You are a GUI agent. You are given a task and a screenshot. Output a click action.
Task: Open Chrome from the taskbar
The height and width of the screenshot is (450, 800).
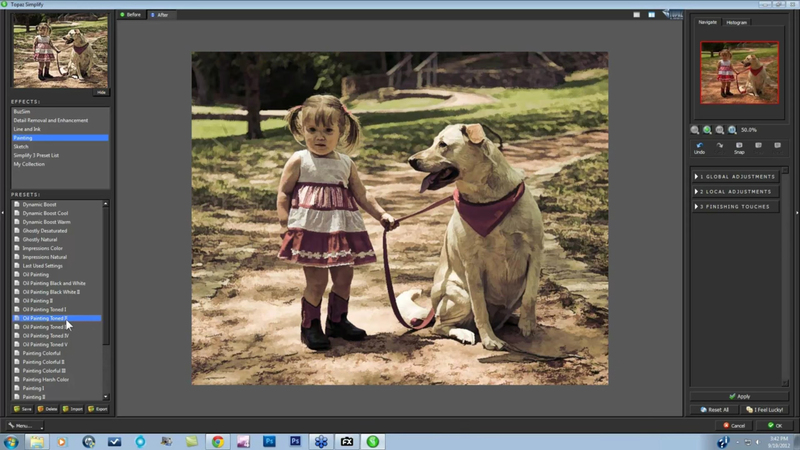217,441
